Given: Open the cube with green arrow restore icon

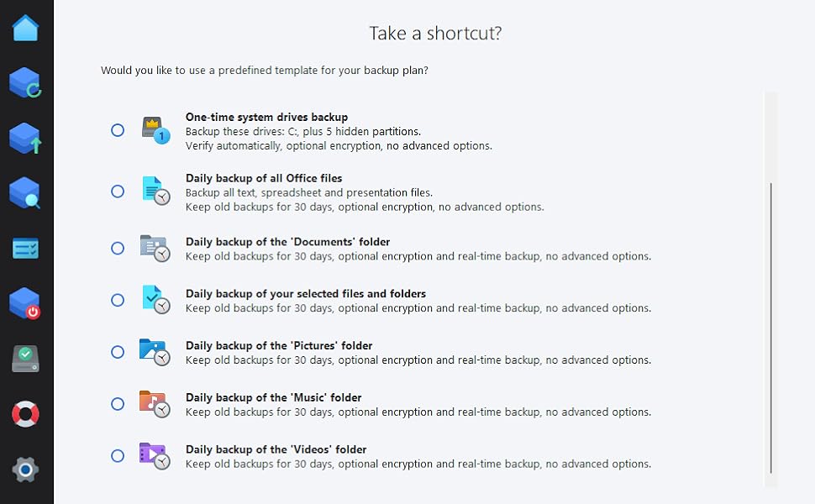Looking at the screenshot, I should click(25, 139).
